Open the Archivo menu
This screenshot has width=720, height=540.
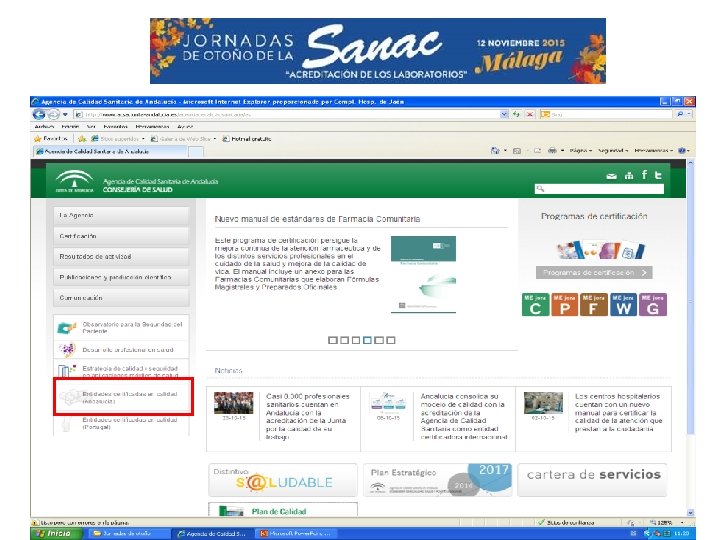point(45,127)
